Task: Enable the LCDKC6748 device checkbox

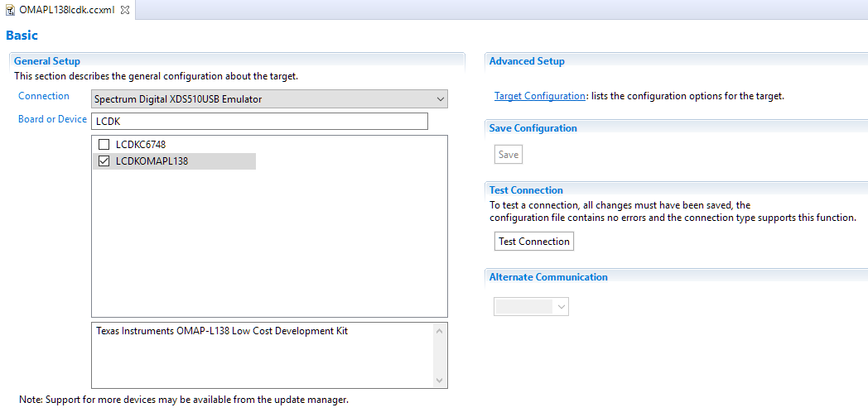Action: (104, 145)
